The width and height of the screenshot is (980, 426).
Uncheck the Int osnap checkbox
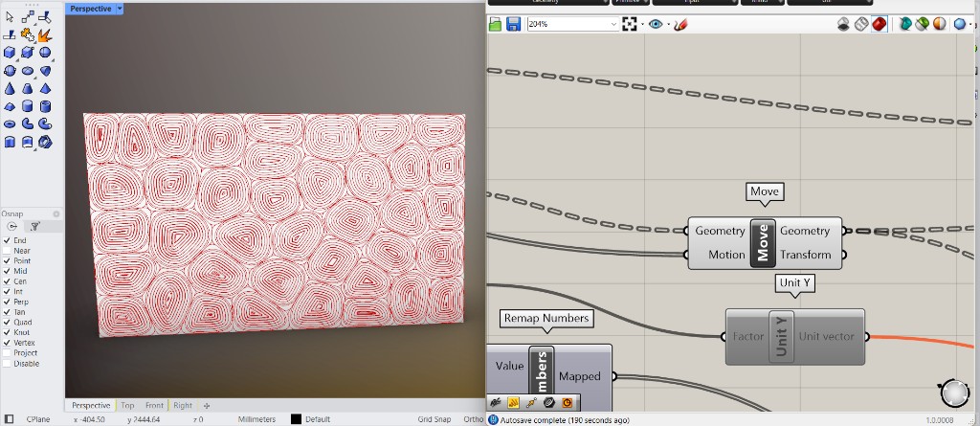click(8, 292)
